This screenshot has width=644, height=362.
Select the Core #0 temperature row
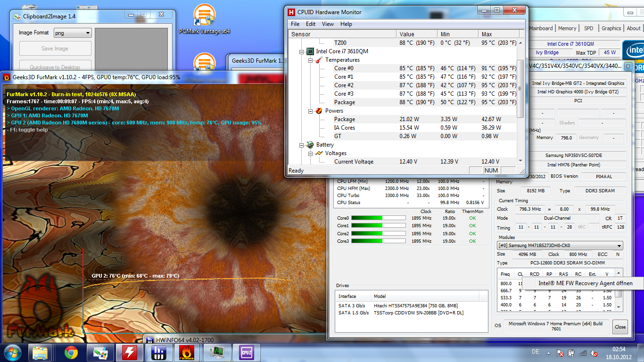tap(403, 68)
